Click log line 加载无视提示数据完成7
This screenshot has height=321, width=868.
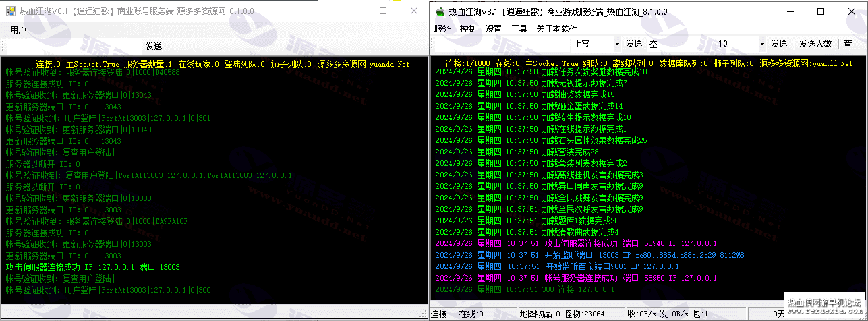point(531,84)
